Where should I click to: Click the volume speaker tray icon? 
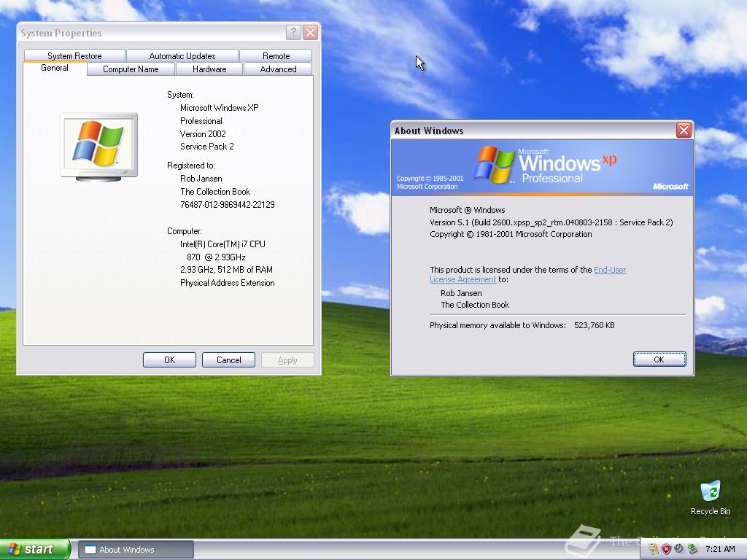click(679, 549)
